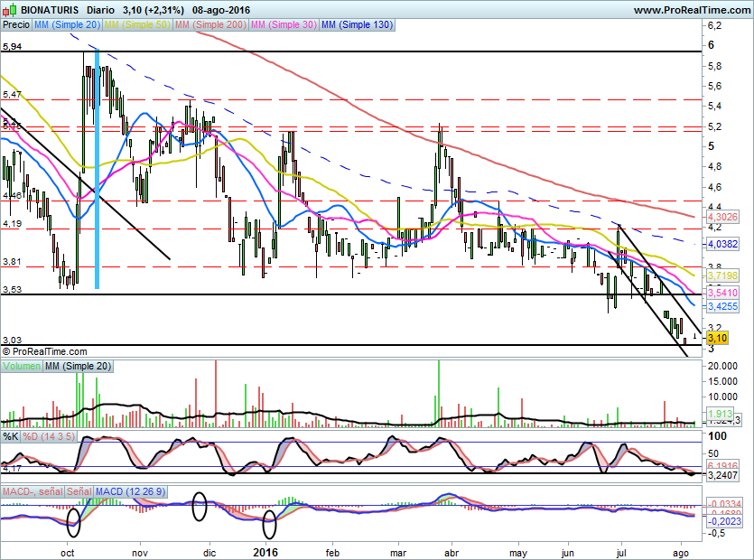Select the MM (Simple 20) blue label

click(67, 24)
